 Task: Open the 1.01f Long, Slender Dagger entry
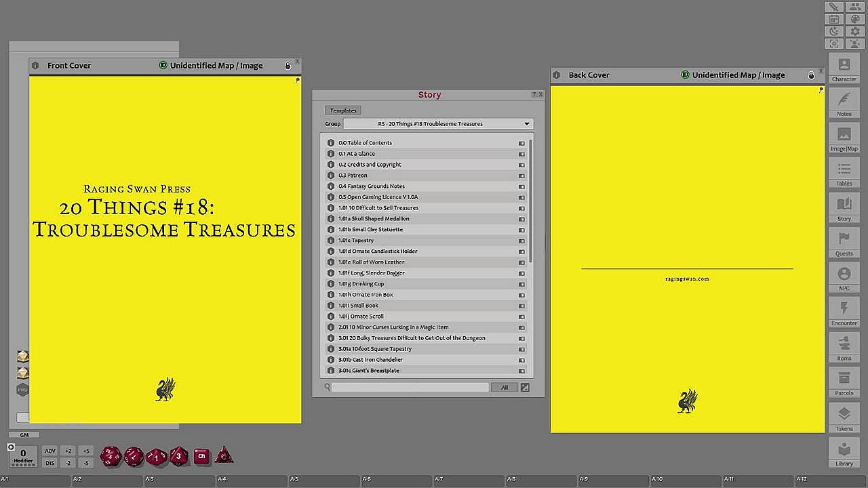point(427,273)
